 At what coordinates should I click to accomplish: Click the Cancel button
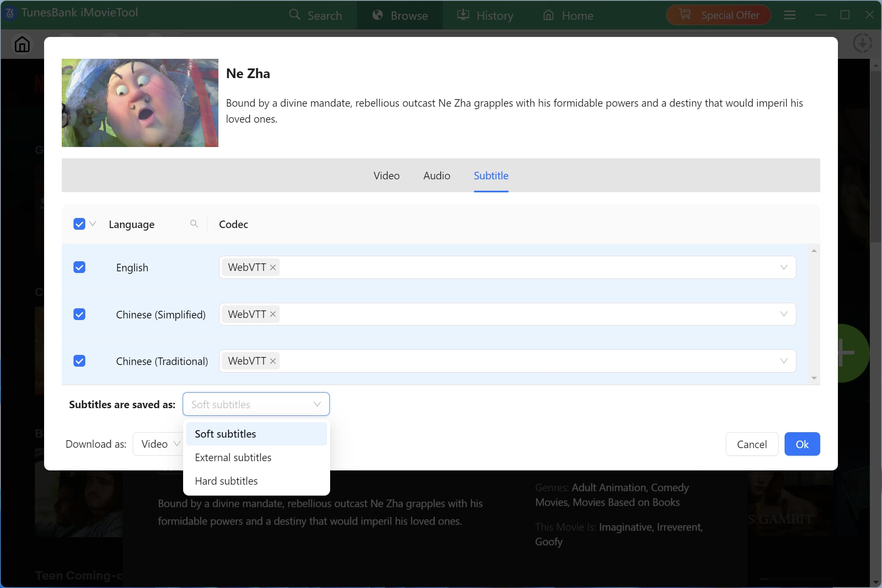pyautogui.click(x=751, y=444)
